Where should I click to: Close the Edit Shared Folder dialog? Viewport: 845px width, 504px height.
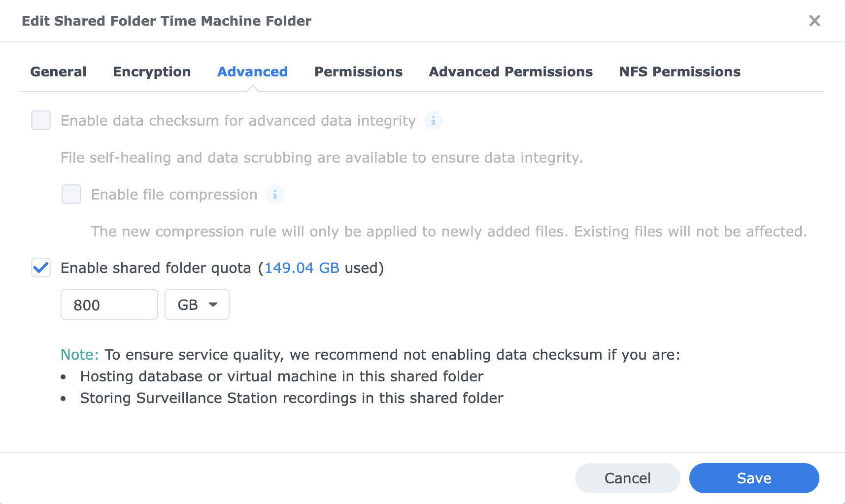pyautogui.click(x=814, y=21)
